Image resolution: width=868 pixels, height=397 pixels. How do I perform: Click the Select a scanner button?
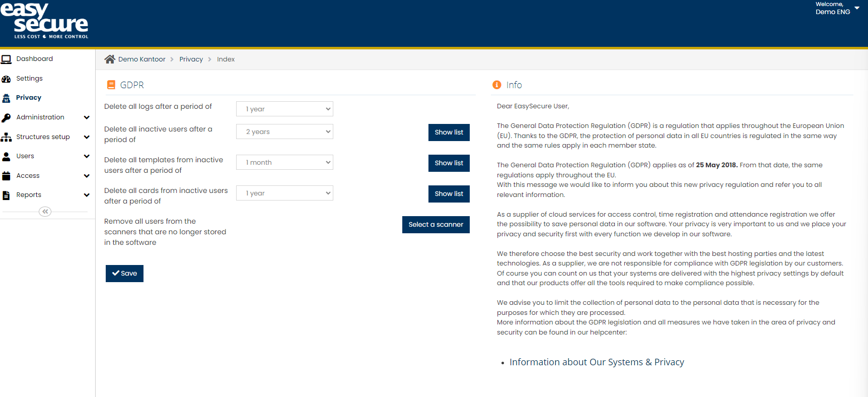point(436,225)
